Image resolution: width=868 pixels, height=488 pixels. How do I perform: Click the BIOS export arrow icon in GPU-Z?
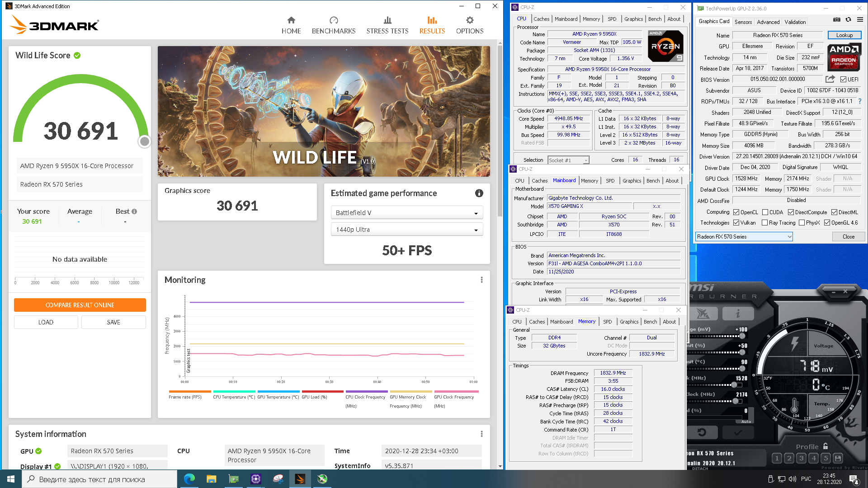tap(830, 79)
